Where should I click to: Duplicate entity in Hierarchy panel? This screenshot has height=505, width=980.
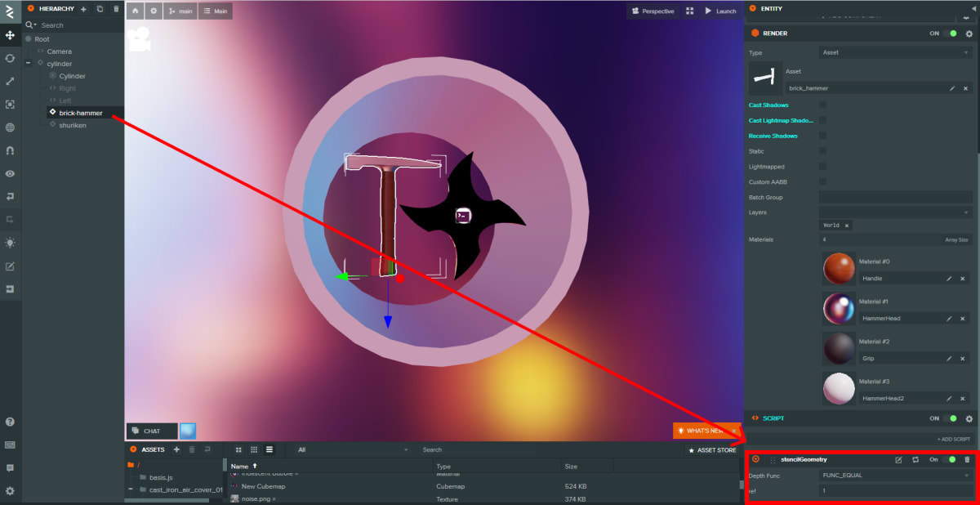click(100, 8)
